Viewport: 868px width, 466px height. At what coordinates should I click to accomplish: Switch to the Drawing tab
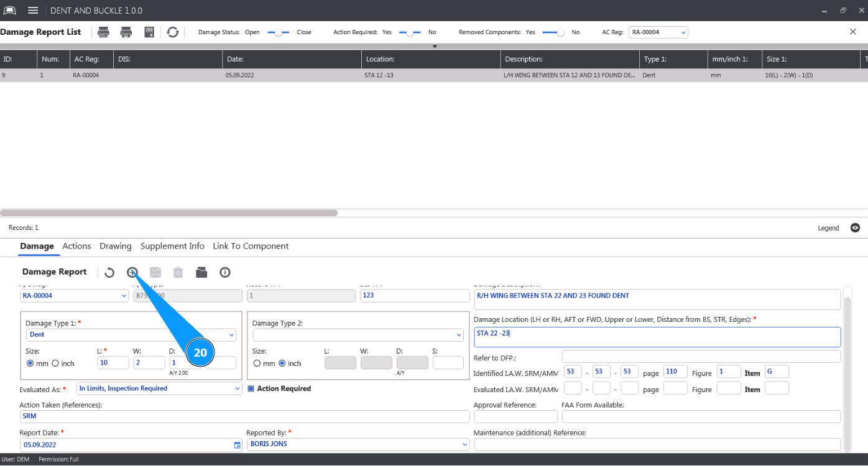click(115, 246)
